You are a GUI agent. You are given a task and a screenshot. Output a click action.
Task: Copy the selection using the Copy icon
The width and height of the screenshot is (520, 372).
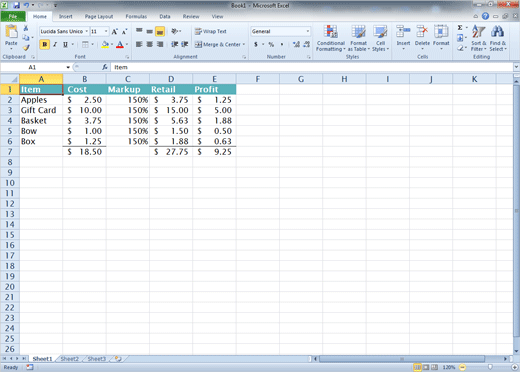(x=26, y=38)
